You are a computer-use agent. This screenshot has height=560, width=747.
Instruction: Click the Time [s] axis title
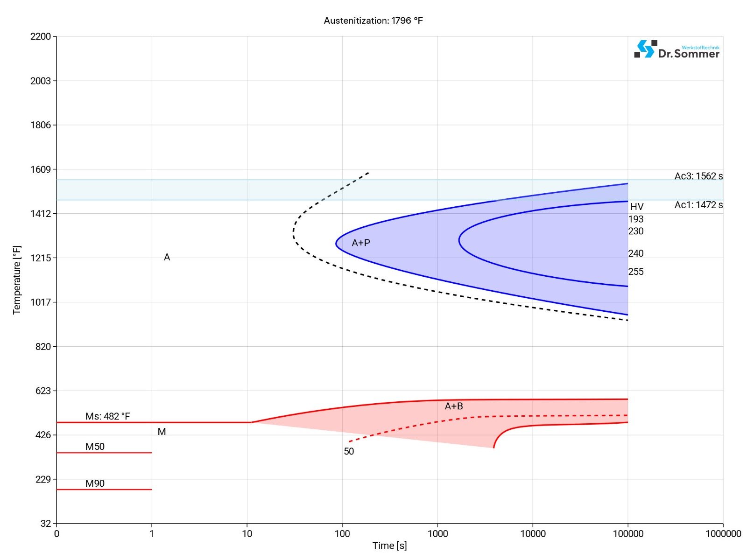click(x=389, y=546)
